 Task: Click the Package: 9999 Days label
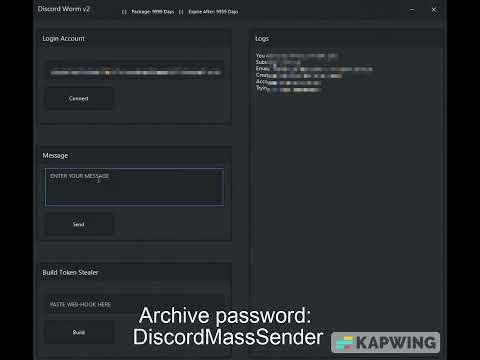153,12
